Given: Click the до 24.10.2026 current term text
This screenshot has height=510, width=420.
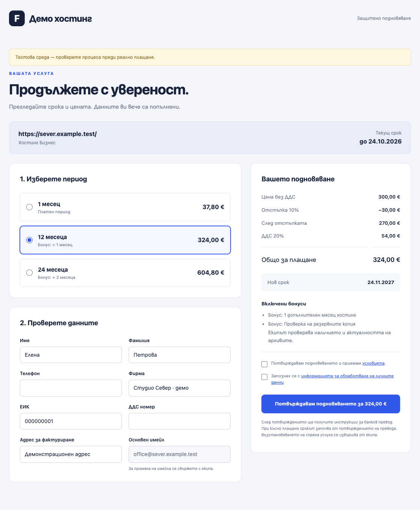Looking at the screenshot, I should [x=380, y=142].
